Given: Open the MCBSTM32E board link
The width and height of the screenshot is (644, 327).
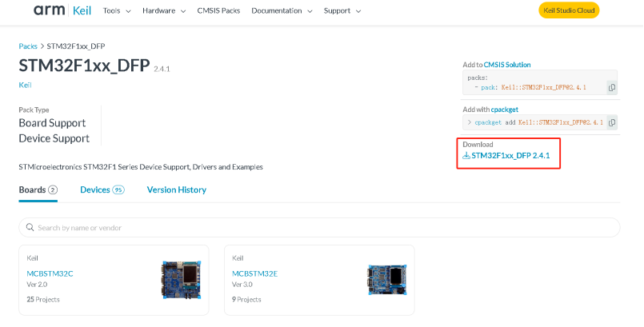Looking at the screenshot, I should point(254,273).
